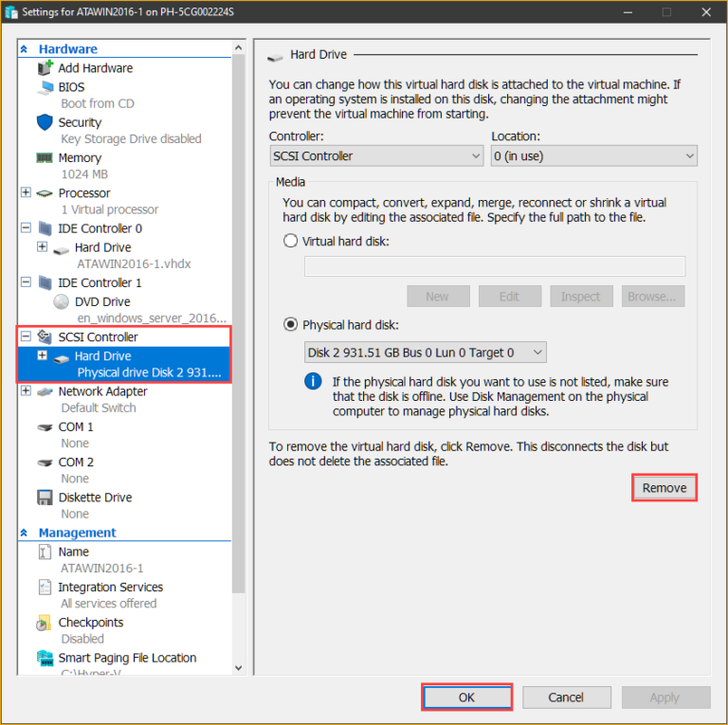Expand the Processor tree node
The height and width of the screenshot is (725, 728).
26,192
